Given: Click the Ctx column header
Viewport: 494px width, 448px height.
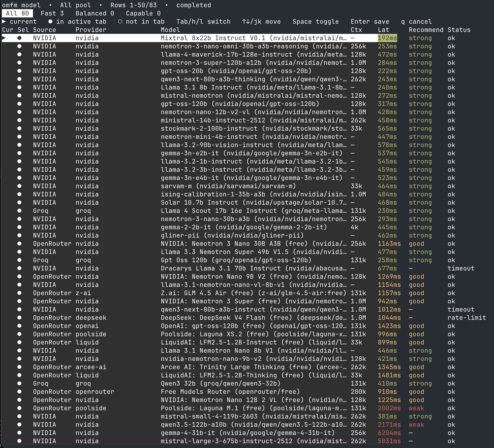Looking at the screenshot, I should (356, 30).
